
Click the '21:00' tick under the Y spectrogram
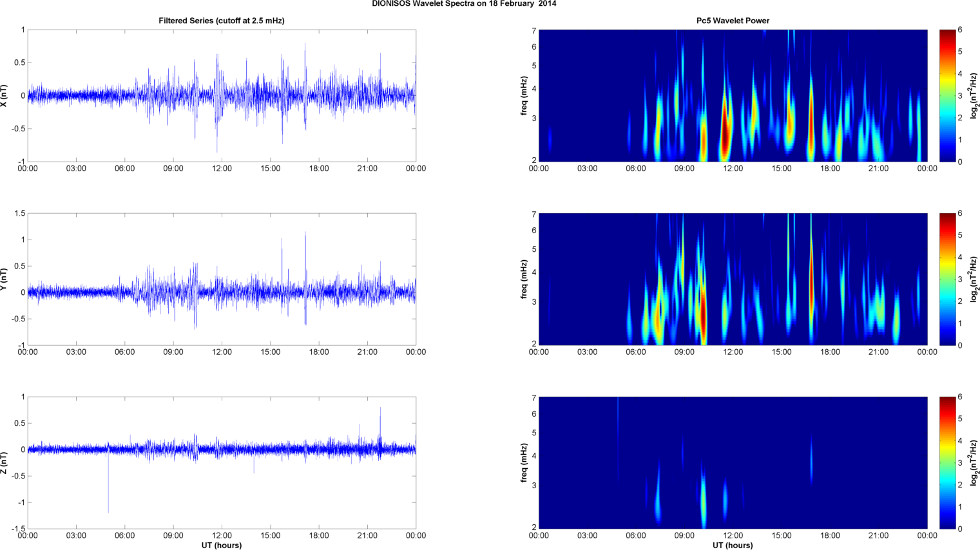tap(878, 352)
